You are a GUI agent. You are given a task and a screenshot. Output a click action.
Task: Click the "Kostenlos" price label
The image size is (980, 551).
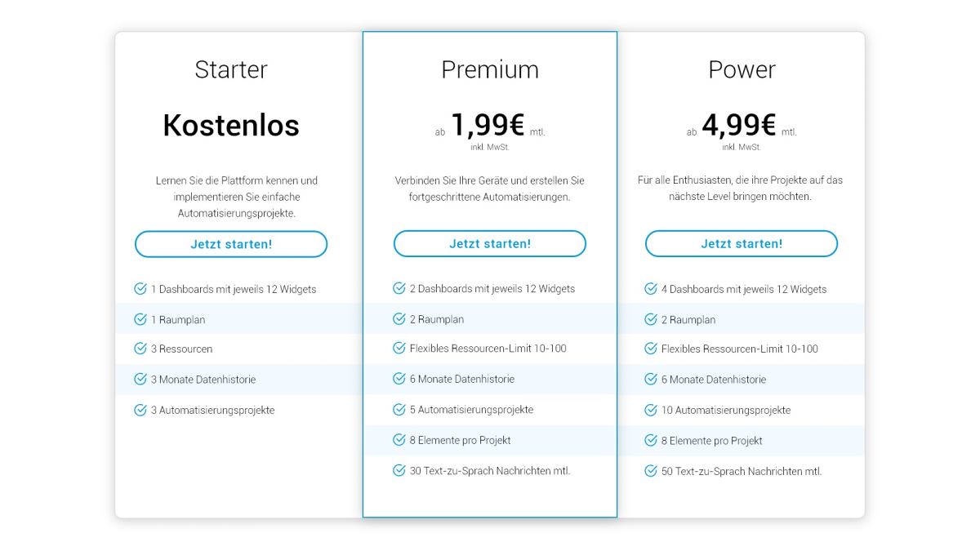(231, 126)
